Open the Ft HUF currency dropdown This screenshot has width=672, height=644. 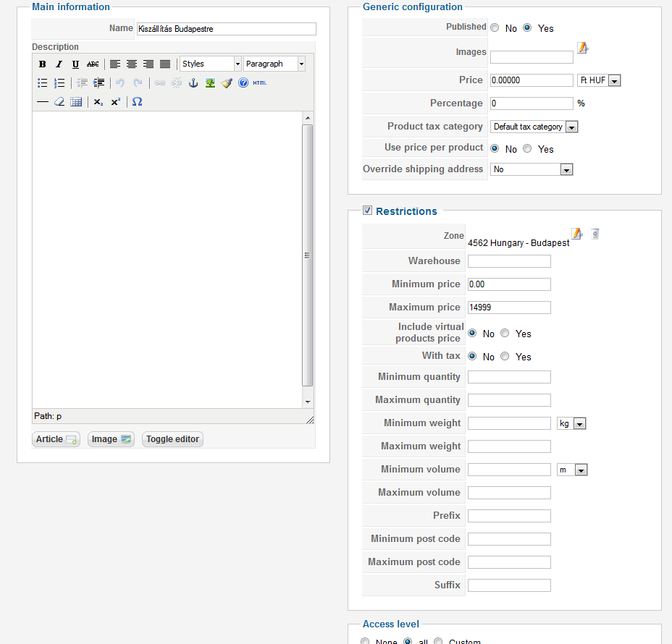[599, 80]
